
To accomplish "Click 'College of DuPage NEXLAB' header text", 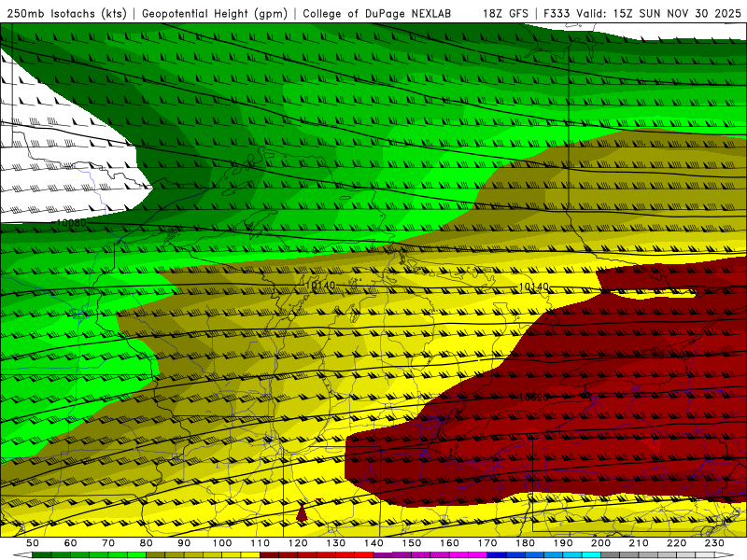I will click(376, 13).
